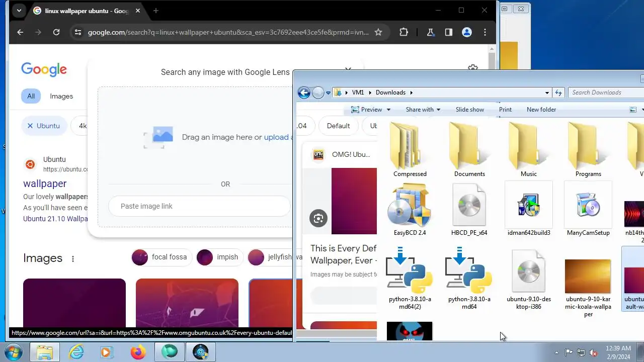This screenshot has height=362, width=644.
Task: Click the Search Downloads box
Action: [606, 93]
